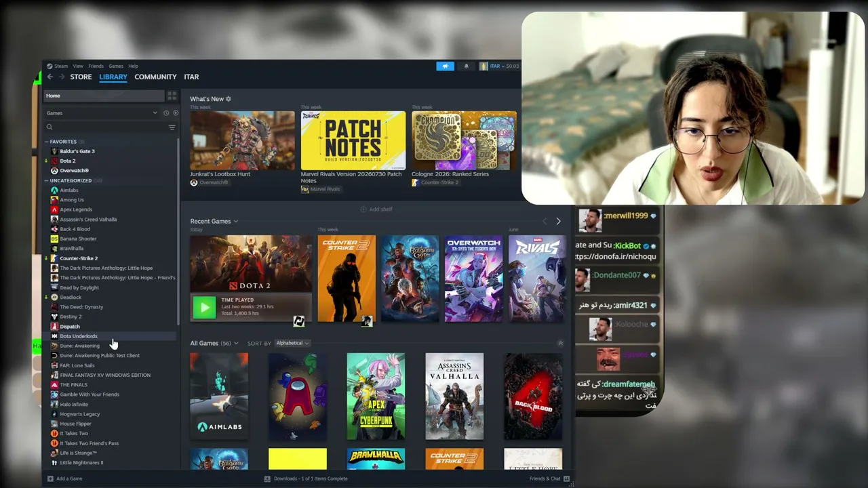This screenshot has height=488, width=868.
Task: Open Cologne 2026 Ranked Series news thumbnail
Action: 464,140
